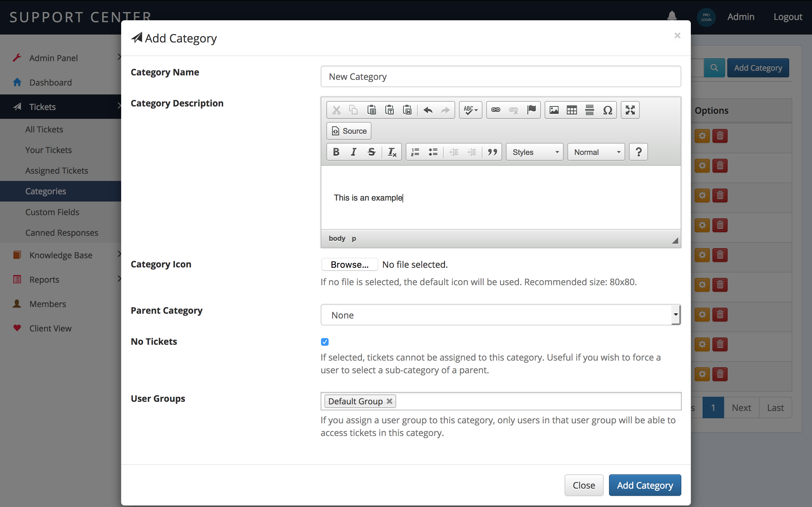Image resolution: width=812 pixels, height=507 pixels.
Task: Uncheck the No Tickets checkbox
Action: (324, 342)
